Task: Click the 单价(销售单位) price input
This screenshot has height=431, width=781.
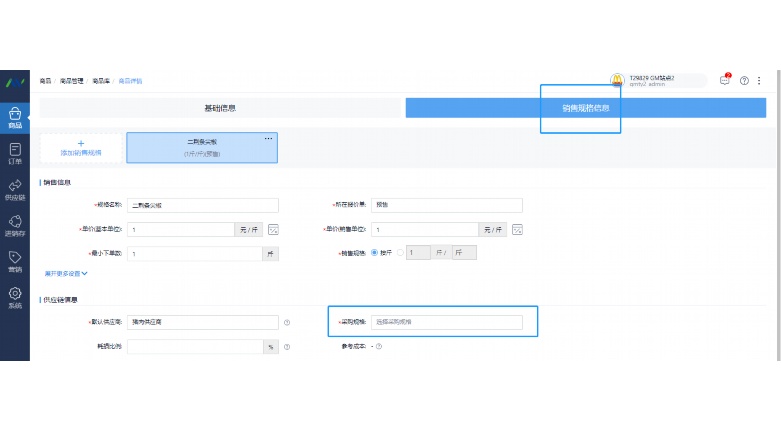Action: [425, 230]
